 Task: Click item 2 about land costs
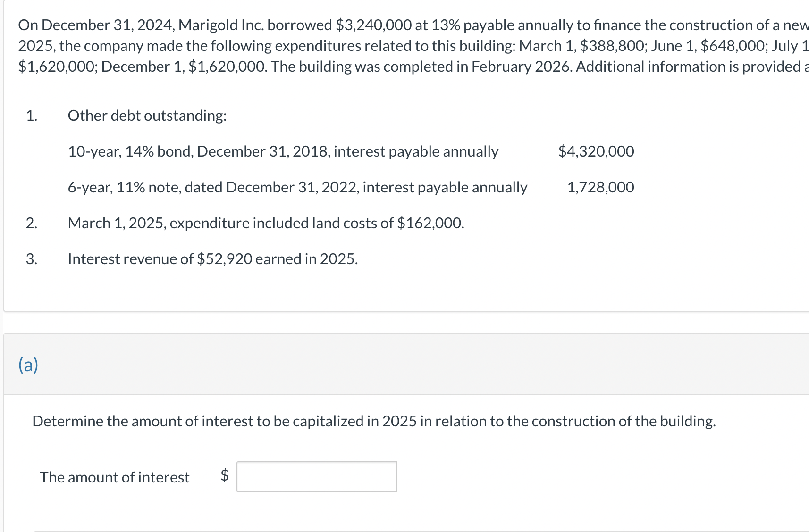(266, 223)
